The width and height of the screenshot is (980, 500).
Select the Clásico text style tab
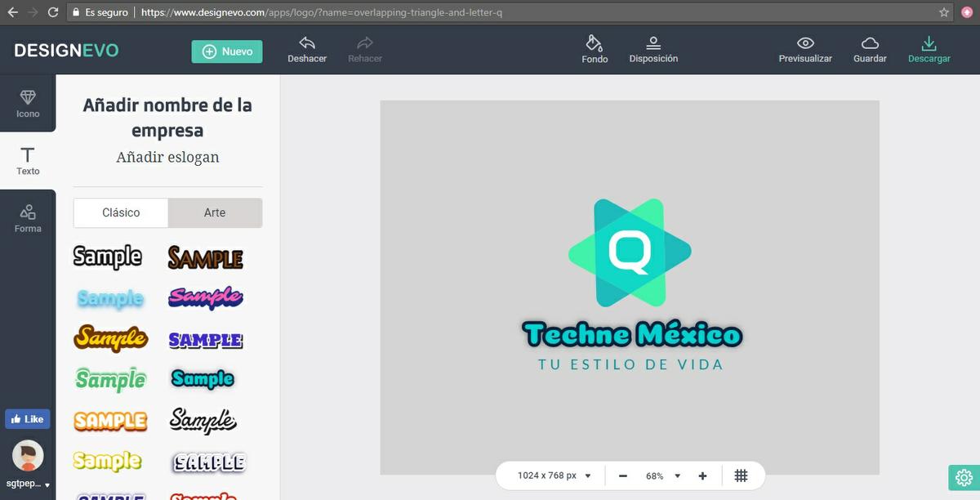[x=121, y=212]
